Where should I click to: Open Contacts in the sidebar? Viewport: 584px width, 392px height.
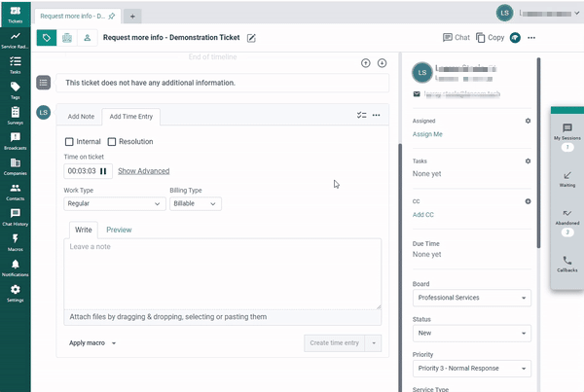coord(16,192)
